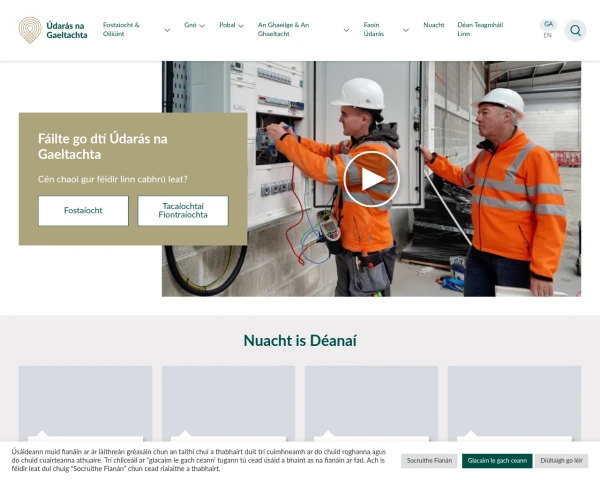Screen dimensions: 600x480
Task: Open Déan Teagmháil Linn page
Action: [x=480, y=29]
